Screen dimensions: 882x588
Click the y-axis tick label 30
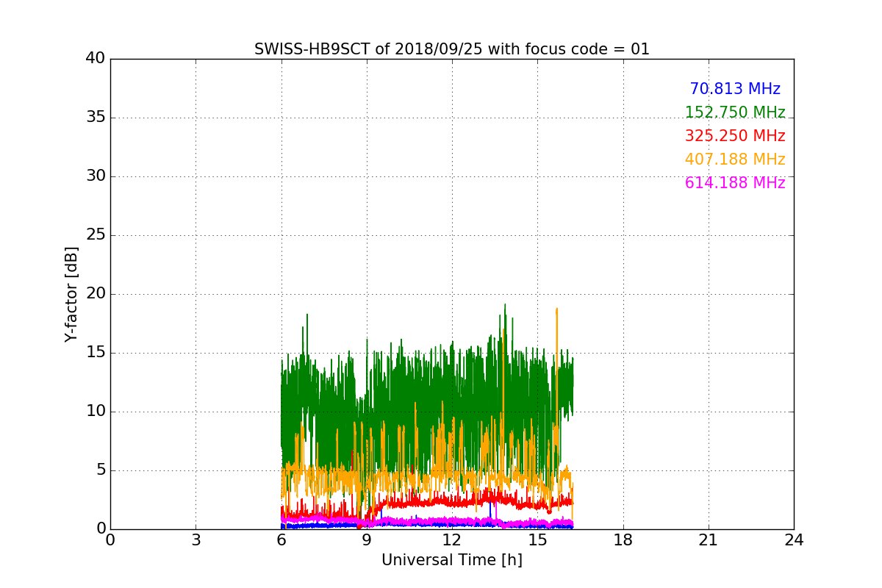click(x=96, y=176)
